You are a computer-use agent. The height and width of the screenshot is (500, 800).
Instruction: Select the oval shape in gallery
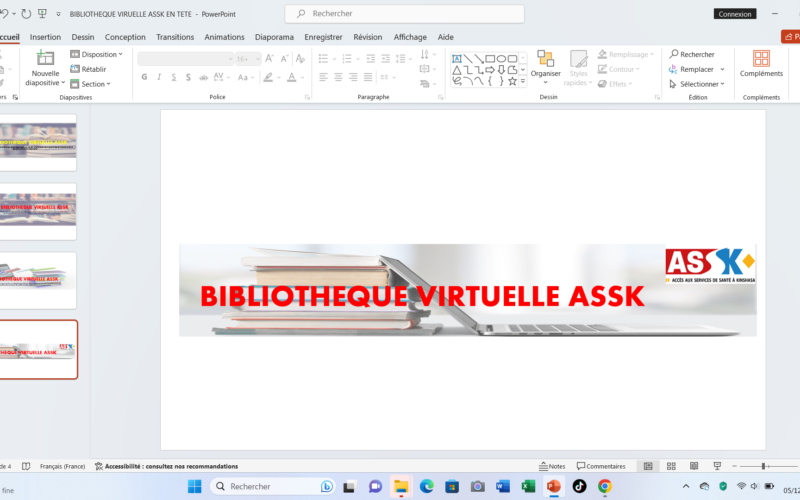click(502, 59)
